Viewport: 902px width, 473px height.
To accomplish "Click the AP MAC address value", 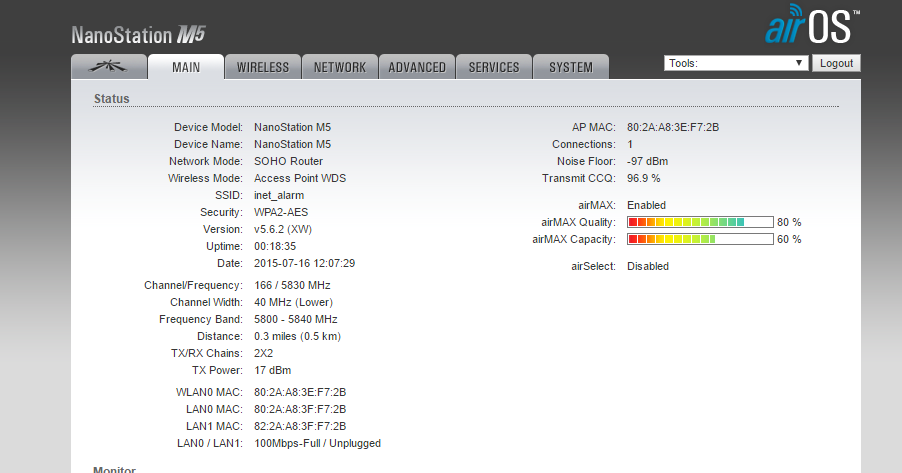I will tap(673, 127).
